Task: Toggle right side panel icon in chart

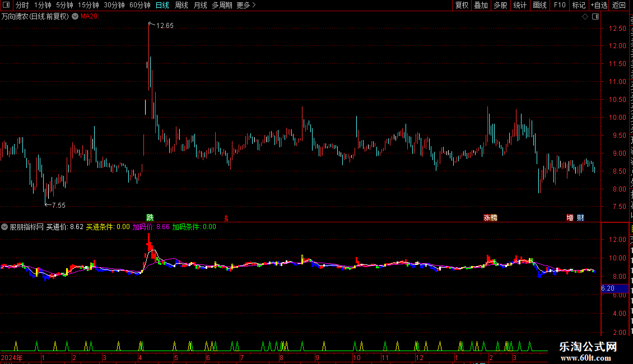Action: coord(595,17)
